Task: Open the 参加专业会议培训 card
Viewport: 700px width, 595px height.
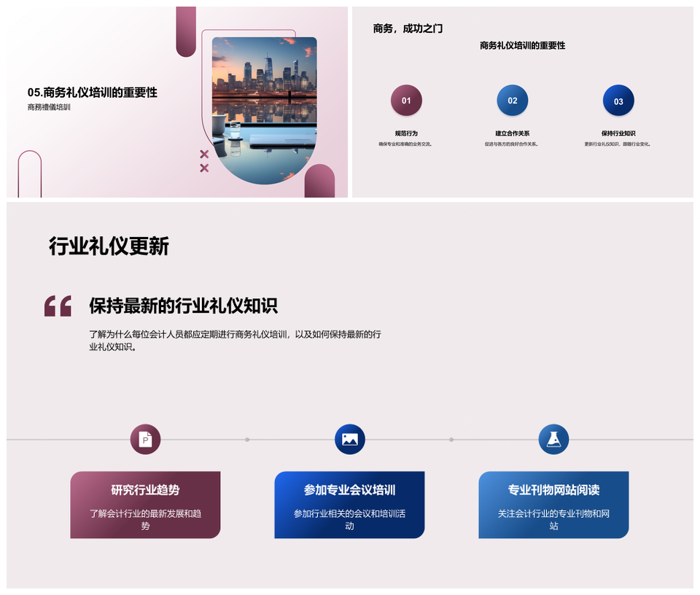Action: pos(349,505)
